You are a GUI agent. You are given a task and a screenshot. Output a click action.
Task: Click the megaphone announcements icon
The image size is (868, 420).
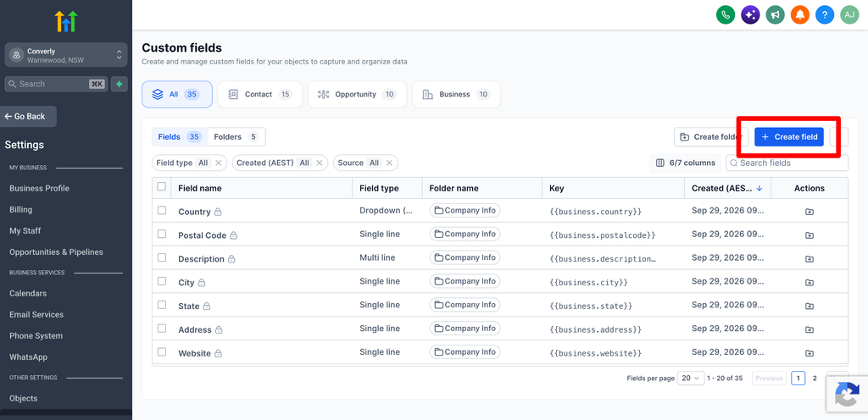pyautogui.click(x=775, y=15)
